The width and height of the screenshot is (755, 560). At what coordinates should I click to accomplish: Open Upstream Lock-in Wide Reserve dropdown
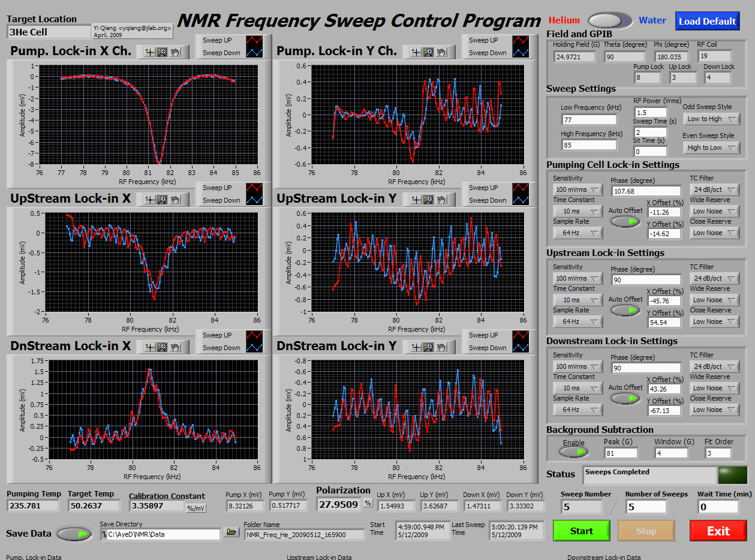[715, 300]
